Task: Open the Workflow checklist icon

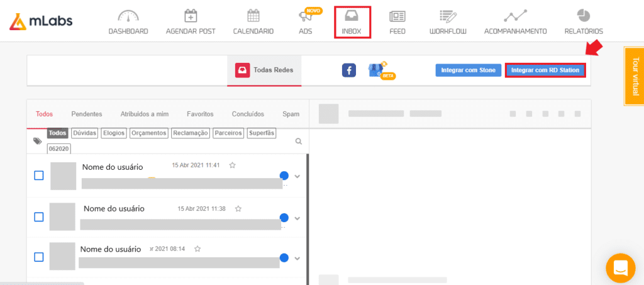Action: (448, 16)
